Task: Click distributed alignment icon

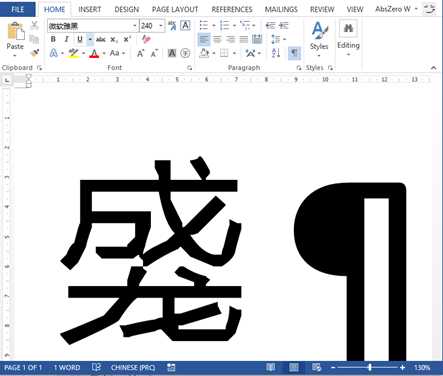Action: coord(257,40)
